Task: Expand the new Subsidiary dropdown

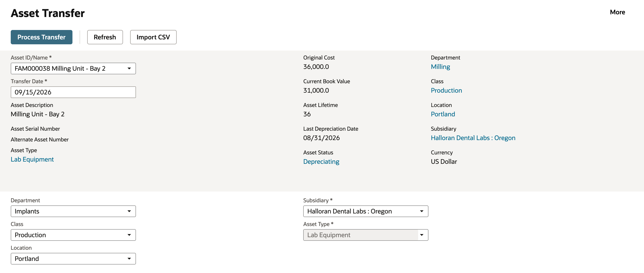Action: click(x=366, y=211)
